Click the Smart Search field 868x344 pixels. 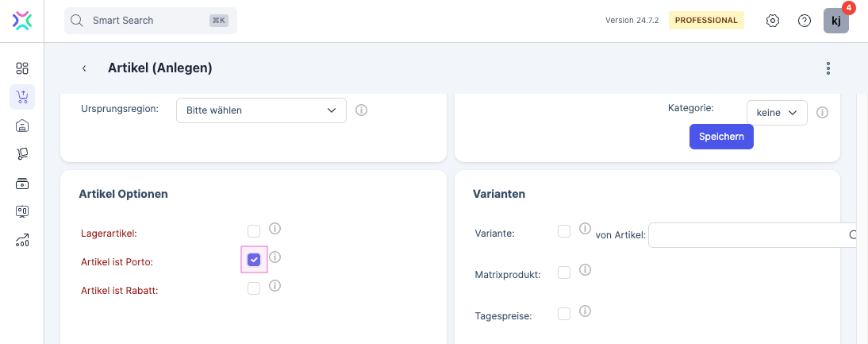[151, 21]
